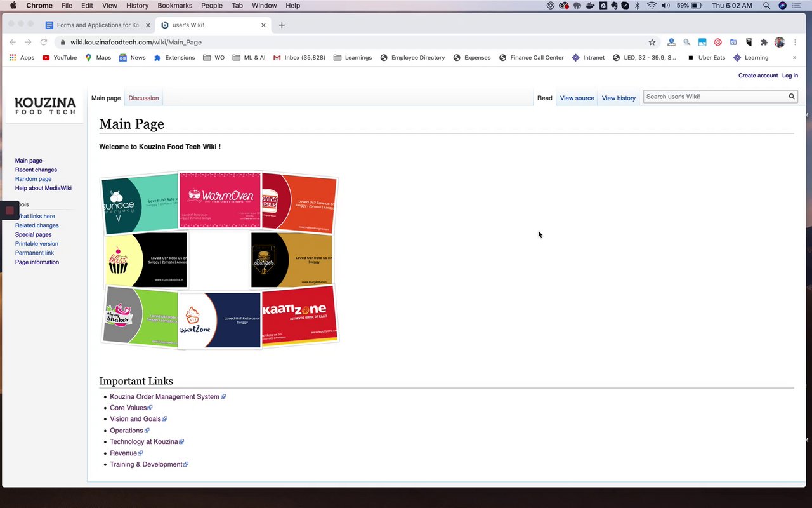Open the Window menu

(264, 5)
